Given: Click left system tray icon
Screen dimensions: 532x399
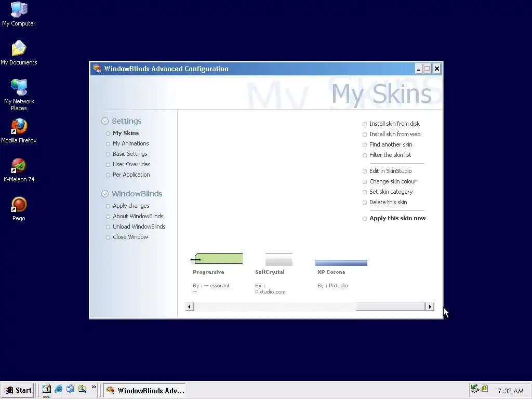Looking at the screenshot, I should pos(475,389).
